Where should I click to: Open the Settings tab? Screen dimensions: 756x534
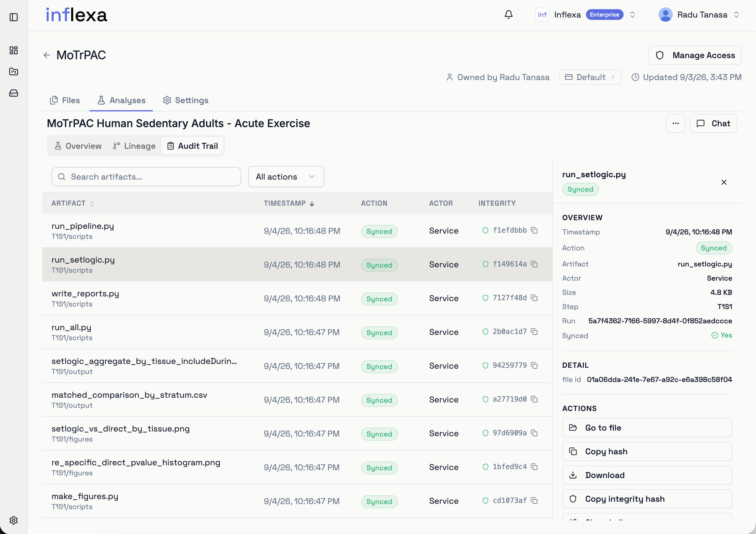tap(185, 100)
